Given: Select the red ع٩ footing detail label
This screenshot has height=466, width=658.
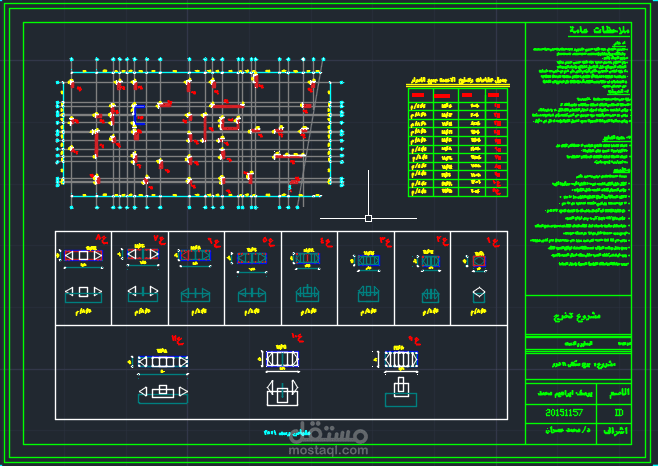Looking at the screenshot, I should 415,340.
